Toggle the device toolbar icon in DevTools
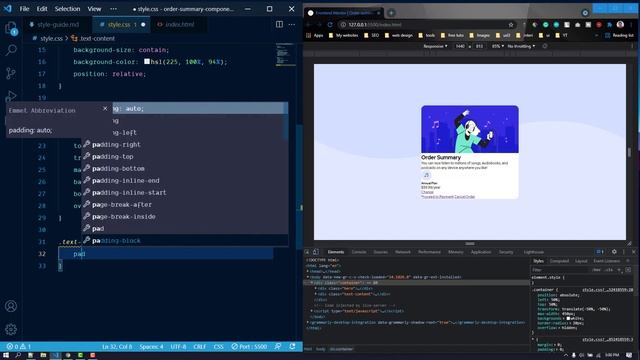640x360 pixels. tap(316, 252)
